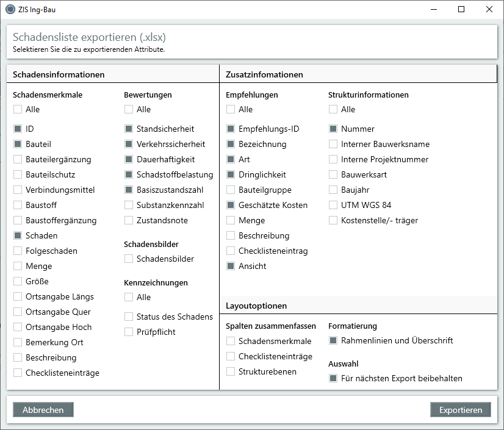Image resolution: width=504 pixels, height=430 pixels.
Task: Uncheck Geschätzte Kosten
Action: (x=231, y=205)
